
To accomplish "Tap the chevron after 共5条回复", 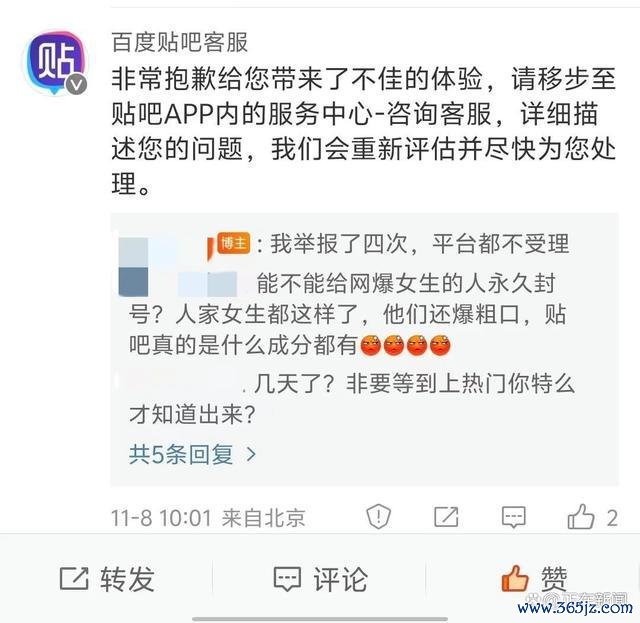I will (251, 454).
